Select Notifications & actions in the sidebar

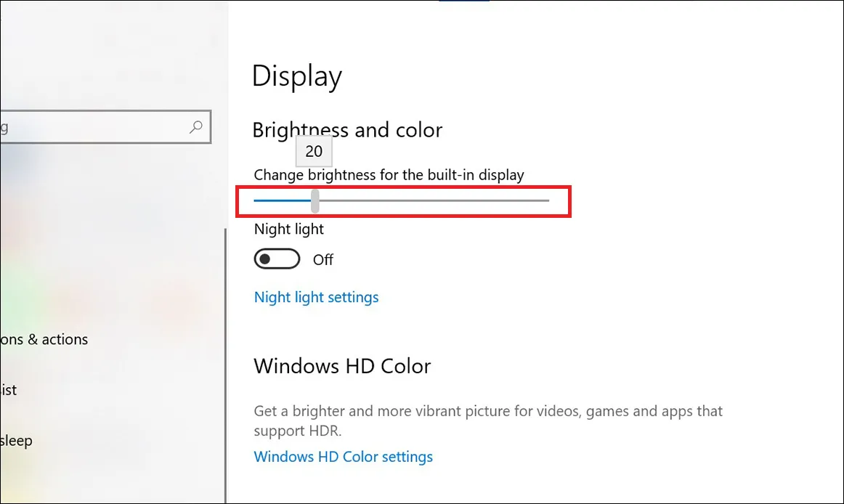44,339
